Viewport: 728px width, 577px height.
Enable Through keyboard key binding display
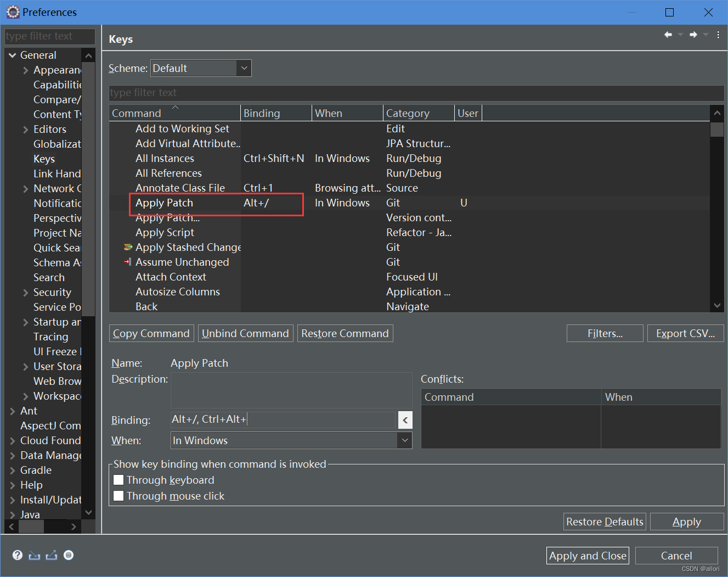tap(118, 479)
